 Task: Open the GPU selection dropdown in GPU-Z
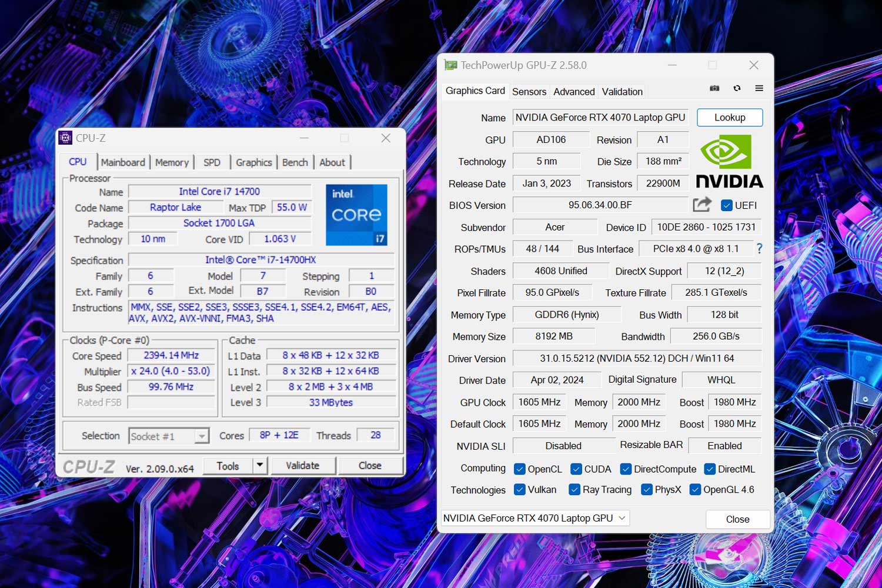click(x=535, y=518)
